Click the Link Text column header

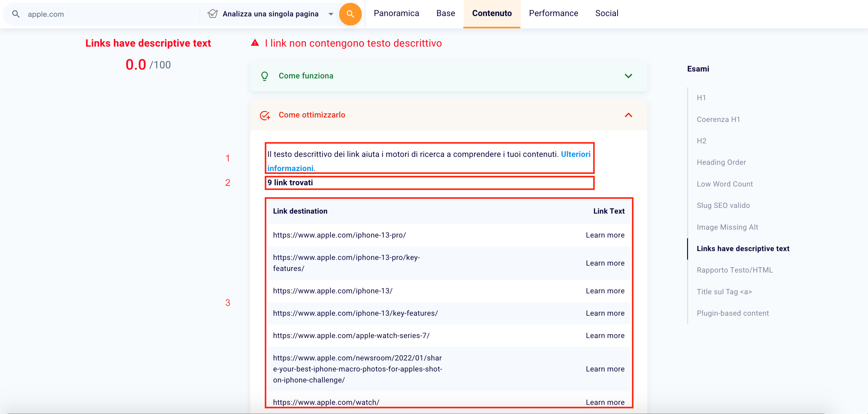pyautogui.click(x=609, y=211)
